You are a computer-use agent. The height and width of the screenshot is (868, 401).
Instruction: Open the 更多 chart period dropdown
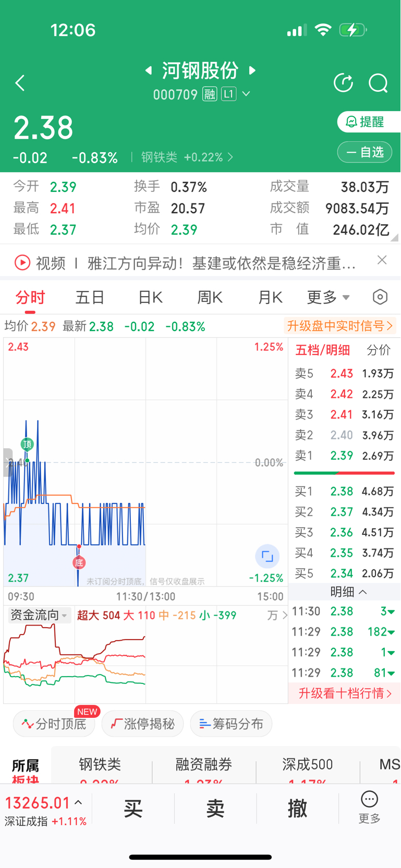pos(329,298)
